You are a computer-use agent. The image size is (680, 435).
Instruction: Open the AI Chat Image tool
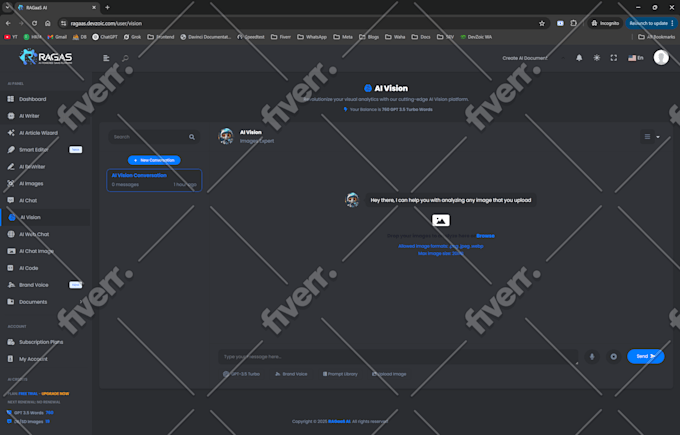[36, 251]
